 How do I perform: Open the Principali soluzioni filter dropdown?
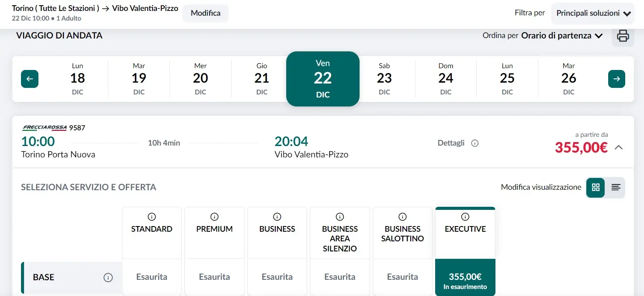[x=593, y=13]
